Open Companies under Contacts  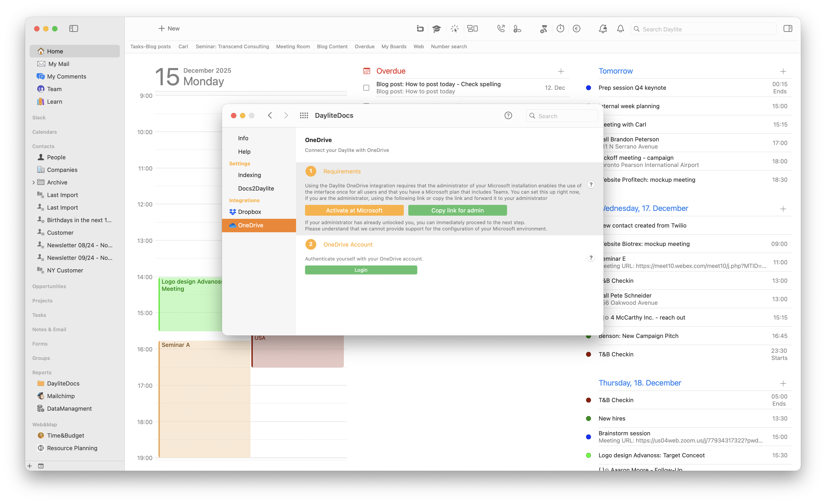(x=75, y=170)
